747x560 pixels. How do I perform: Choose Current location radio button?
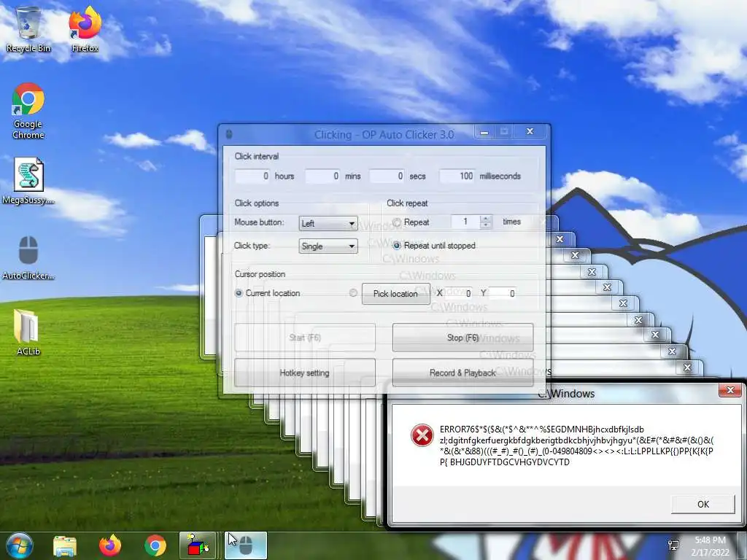(239, 293)
